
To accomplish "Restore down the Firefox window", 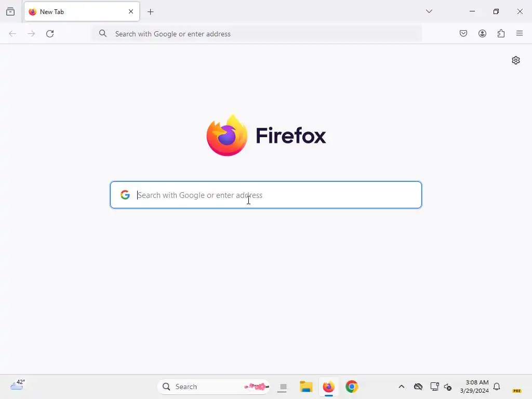I will tap(496, 11).
